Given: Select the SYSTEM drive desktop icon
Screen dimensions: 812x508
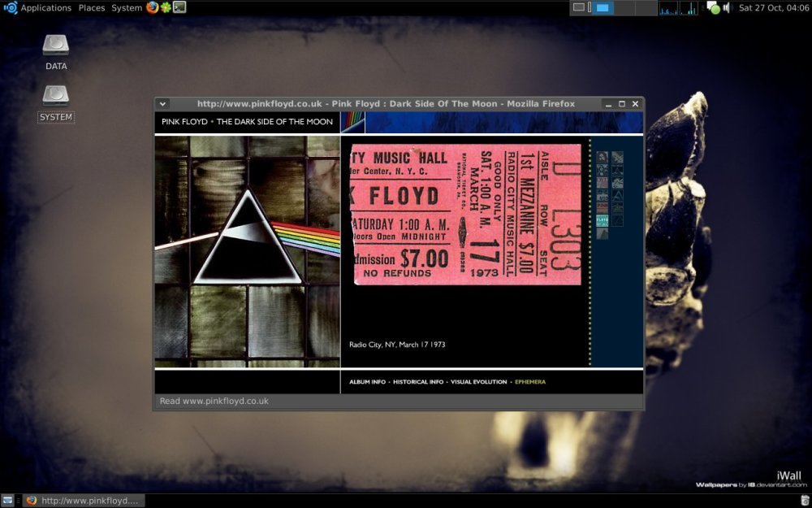Looking at the screenshot, I should point(56,103).
